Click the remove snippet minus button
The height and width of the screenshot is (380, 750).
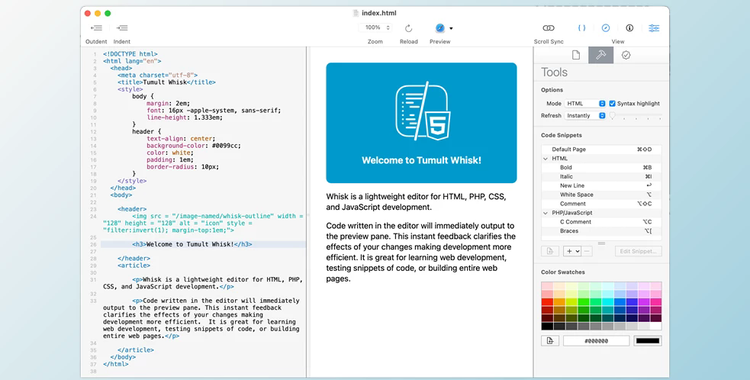[x=587, y=251]
